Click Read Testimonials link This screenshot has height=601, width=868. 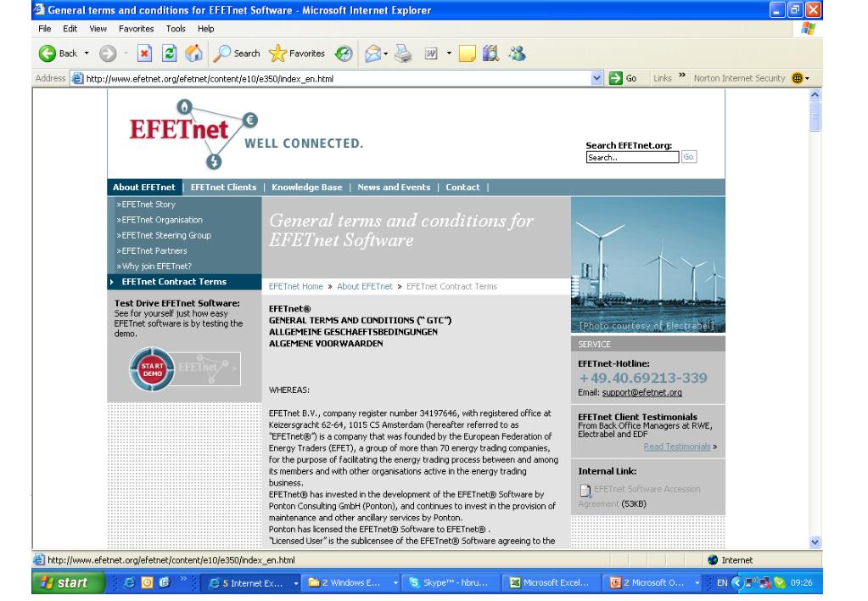[676, 447]
